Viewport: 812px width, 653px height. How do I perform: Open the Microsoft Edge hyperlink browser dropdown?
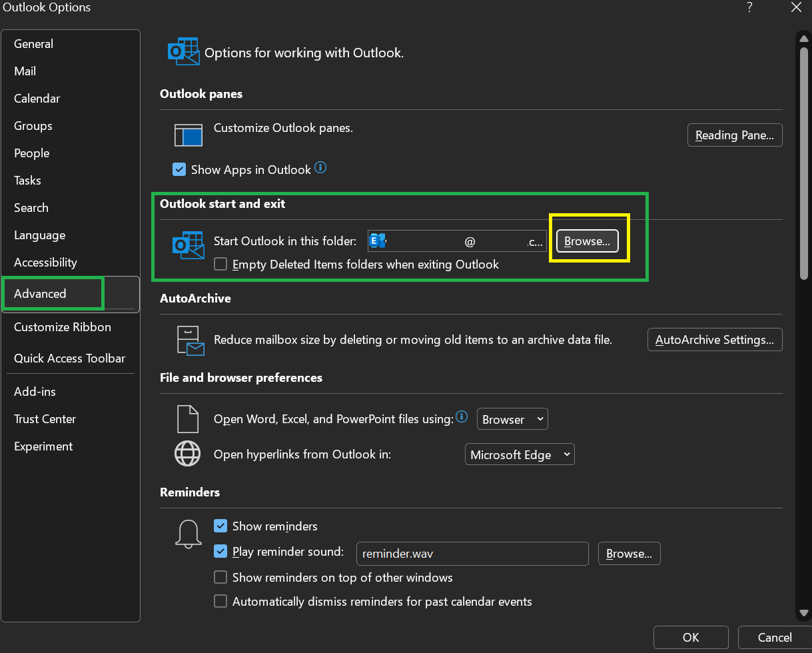click(520, 454)
